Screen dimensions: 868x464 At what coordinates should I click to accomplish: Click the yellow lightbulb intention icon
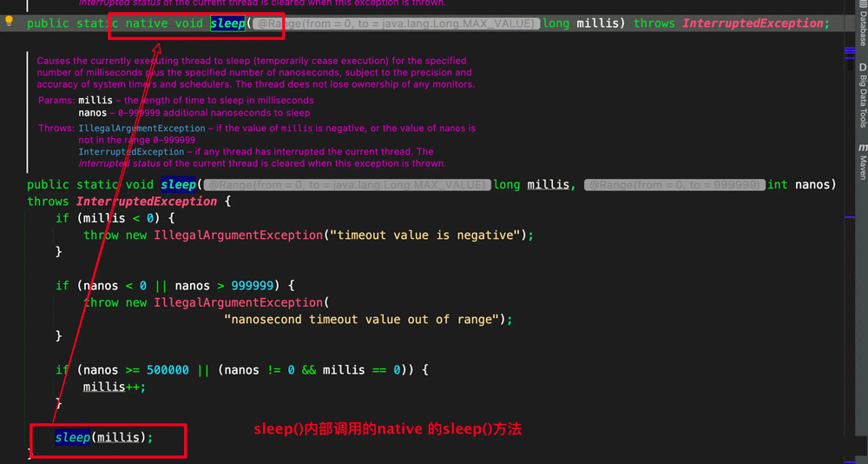pyautogui.click(x=9, y=22)
